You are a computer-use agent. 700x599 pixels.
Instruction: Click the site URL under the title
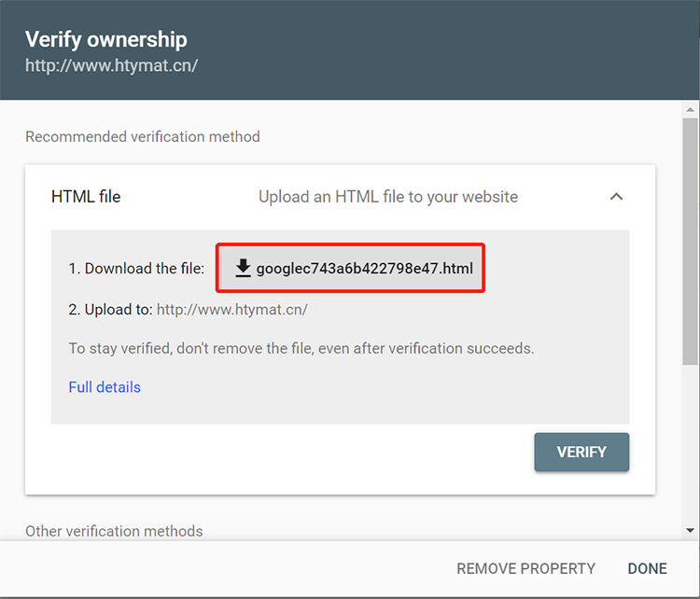pyautogui.click(x=112, y=66)
